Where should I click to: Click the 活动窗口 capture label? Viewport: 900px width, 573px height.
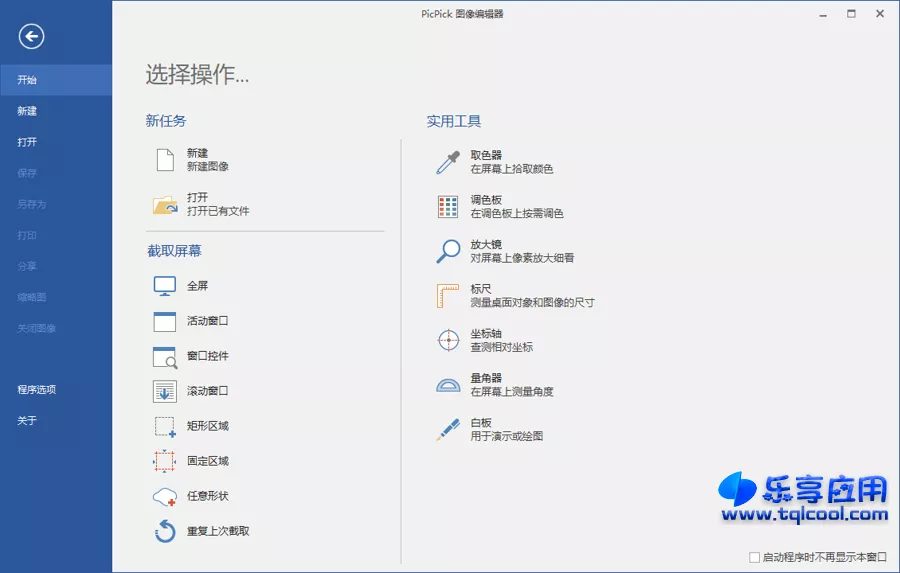point(208,321)
